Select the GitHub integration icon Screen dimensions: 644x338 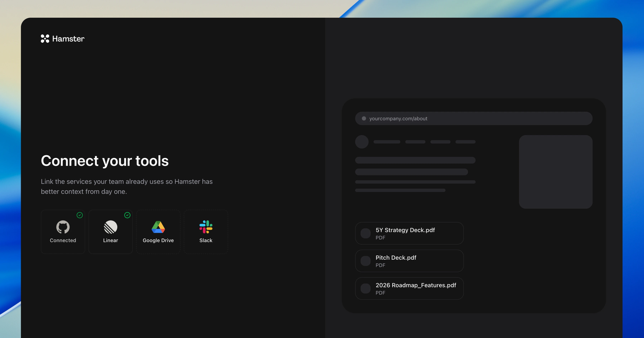(x=63, y=227)
